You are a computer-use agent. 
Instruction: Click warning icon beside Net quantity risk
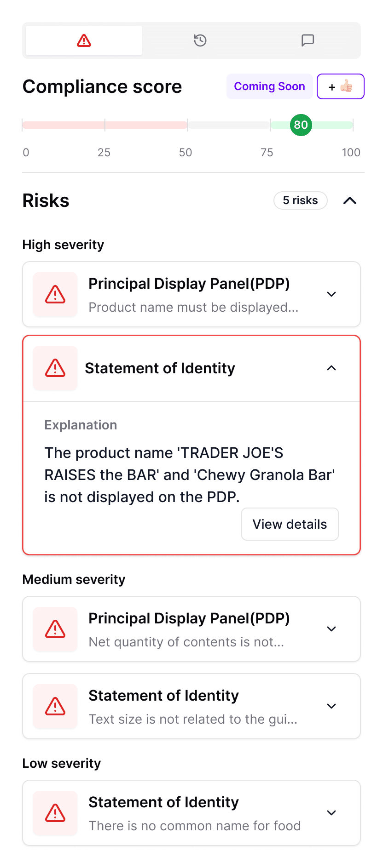click(x=55, y=629)
